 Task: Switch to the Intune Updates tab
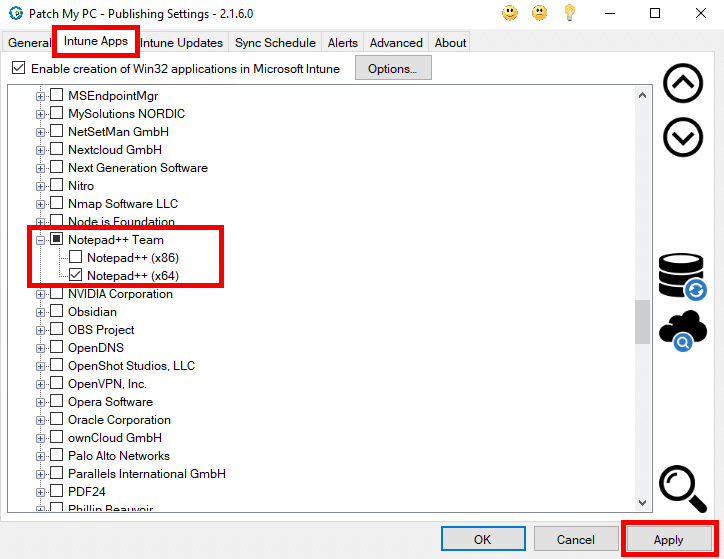(x=181, y=43)
